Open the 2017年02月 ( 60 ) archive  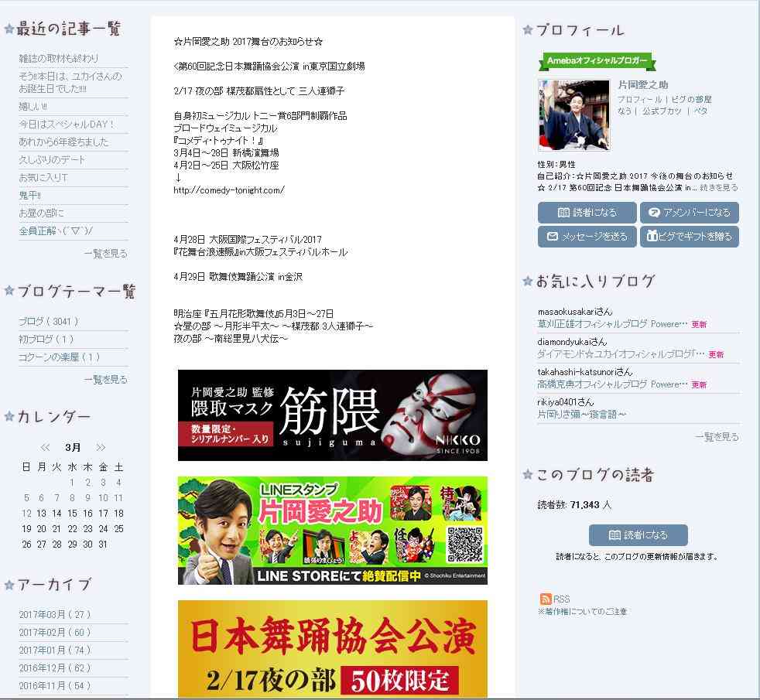[55, 632]
